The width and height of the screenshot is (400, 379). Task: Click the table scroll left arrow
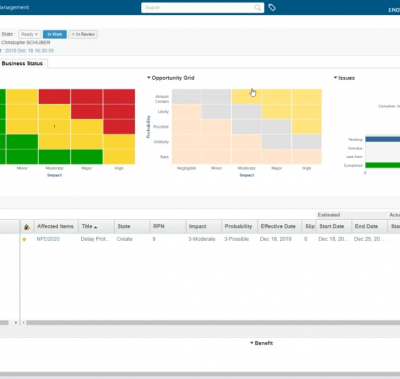[x=23, y=323]
